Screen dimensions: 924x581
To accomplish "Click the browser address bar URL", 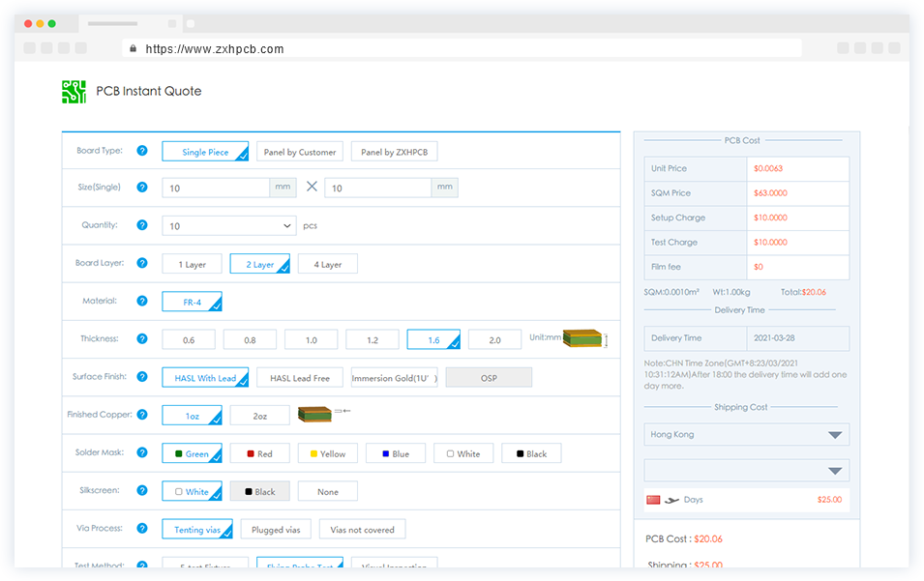I will coord(215,49).
